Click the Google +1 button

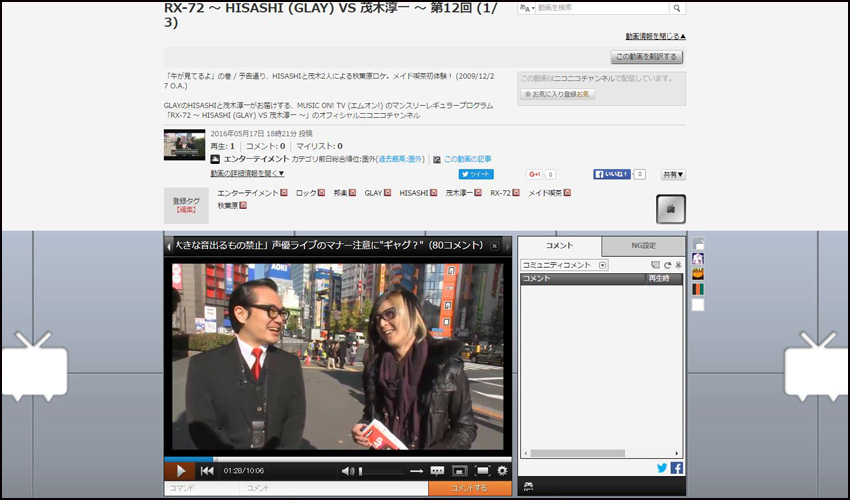[535, 174]
